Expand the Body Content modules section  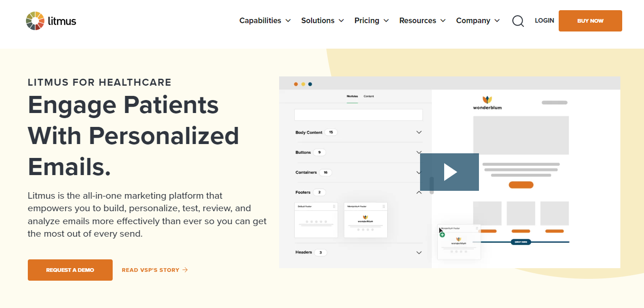click(419, 132)
